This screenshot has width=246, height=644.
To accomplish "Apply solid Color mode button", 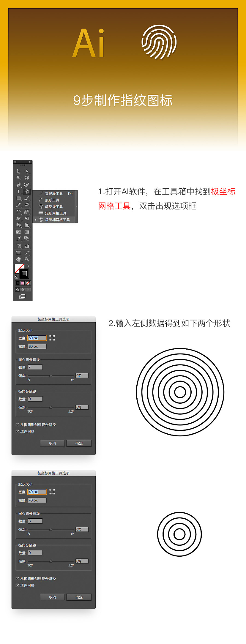I will [18, 283].
